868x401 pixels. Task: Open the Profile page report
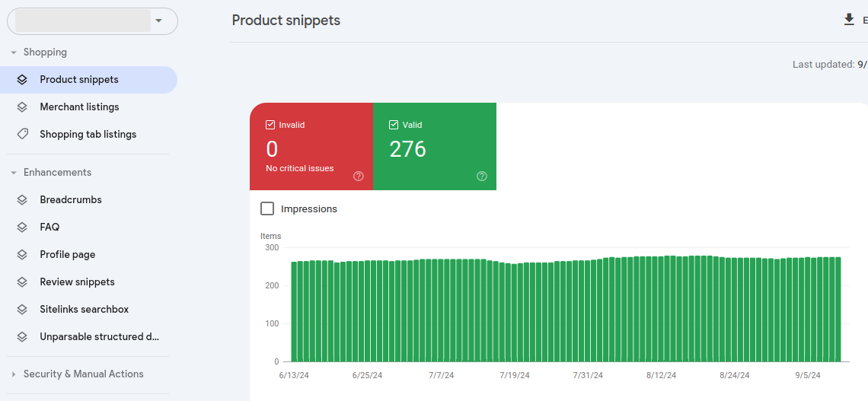tap(67, 255)
